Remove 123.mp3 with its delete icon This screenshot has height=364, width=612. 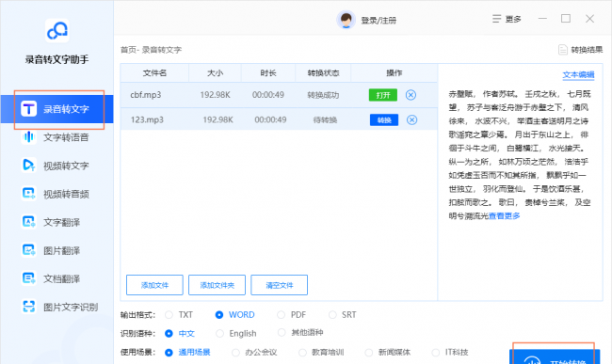[x=411, y=119]
